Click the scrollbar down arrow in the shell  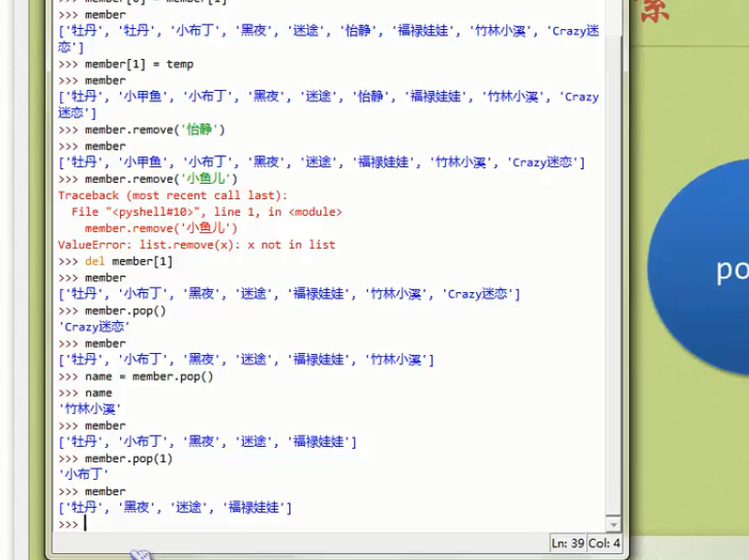tap(614, 524)
